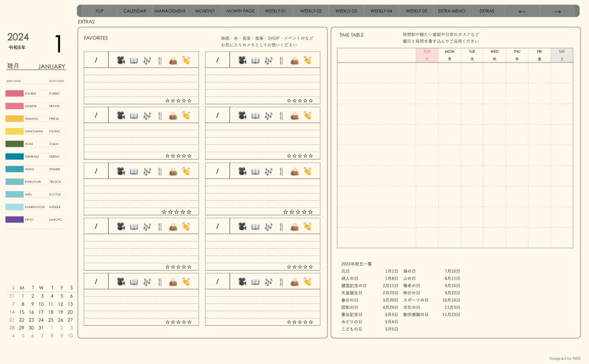Navigate to the MONTH PAGE tab
The width and height of the screenshot is (589, 364).
pyautogui.click(x=240, y=11)
